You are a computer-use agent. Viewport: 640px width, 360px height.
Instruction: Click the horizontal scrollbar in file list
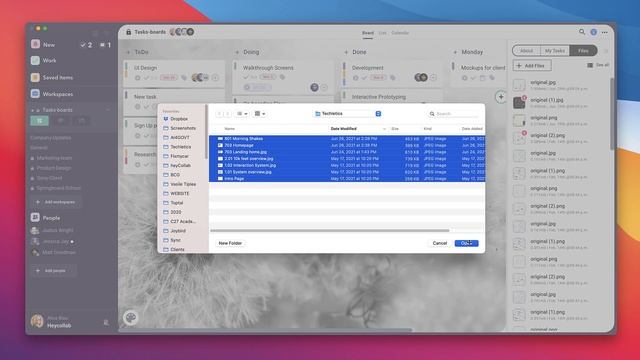coord(330,231)
